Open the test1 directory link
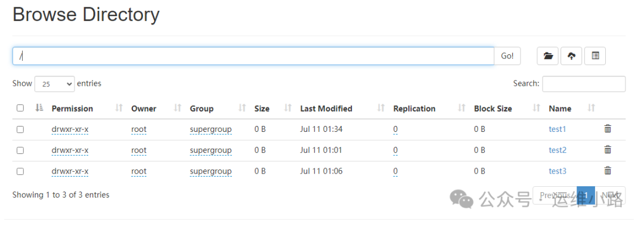 558,129
